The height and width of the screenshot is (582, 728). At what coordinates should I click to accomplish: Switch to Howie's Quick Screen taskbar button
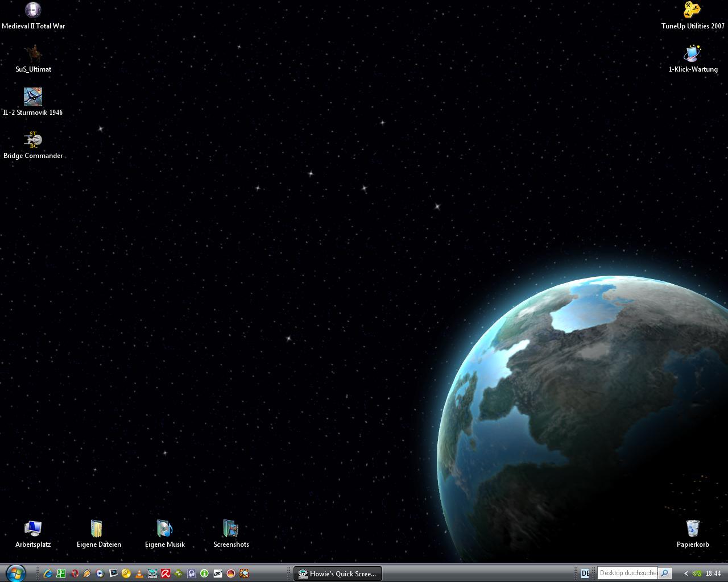click(338, 573)
